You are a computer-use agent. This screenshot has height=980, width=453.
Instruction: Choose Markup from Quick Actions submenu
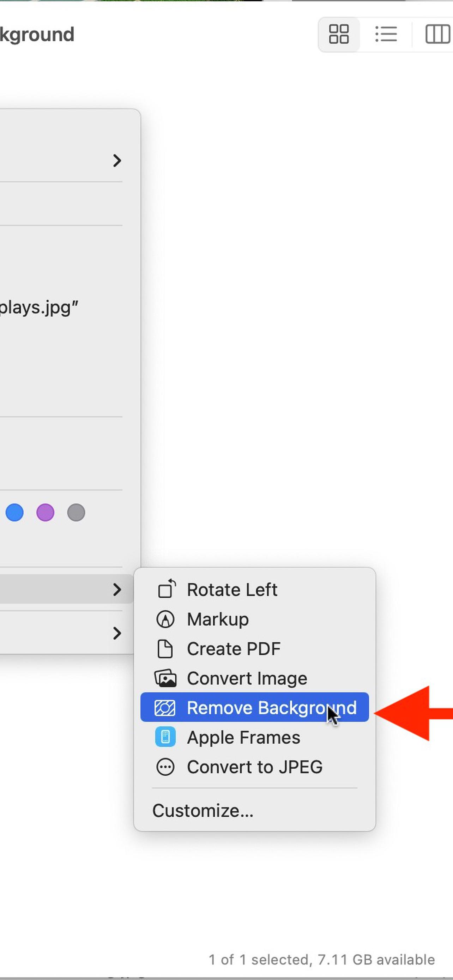tap(254, 619)
